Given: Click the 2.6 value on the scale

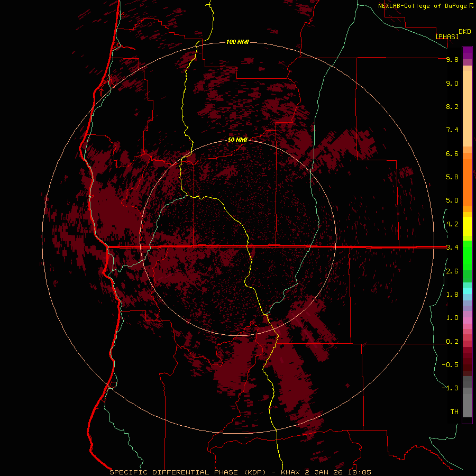Looking at the screenshot, I should [452, 271].
